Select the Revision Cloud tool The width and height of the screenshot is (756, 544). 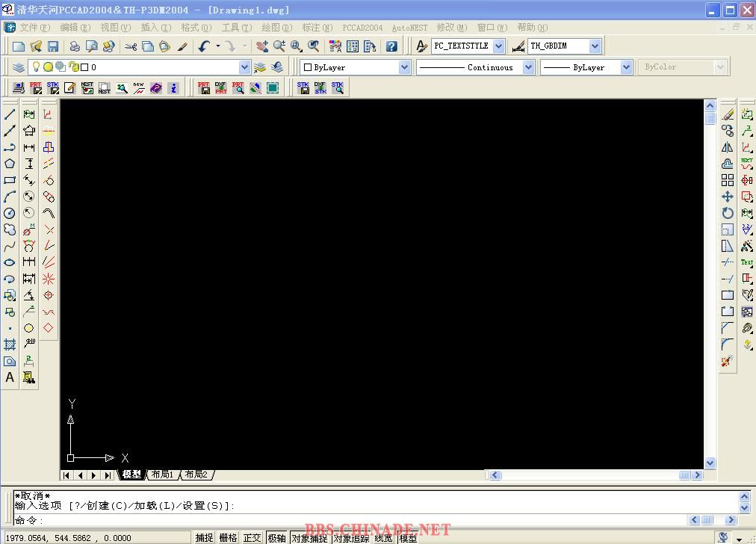10,229
